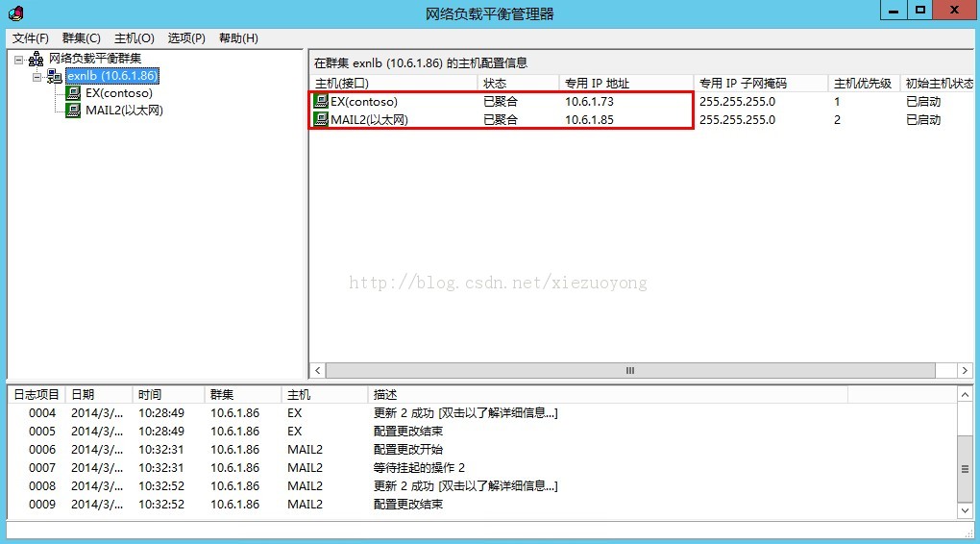980x544 pixels.
Task: Click host MAIL2 in log row 0008
Action: coord(305,485)
